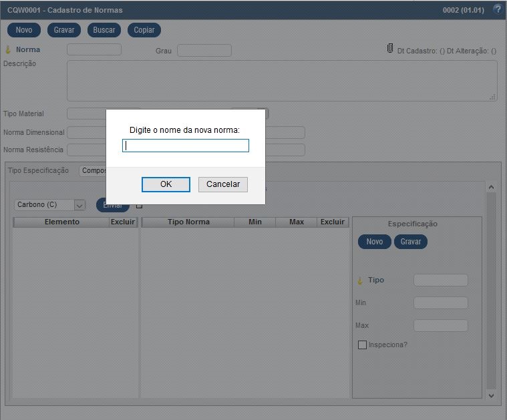Click the norm name text field in dialog
Viewport: 507px width, 420px height.
[x=186, y=146]
